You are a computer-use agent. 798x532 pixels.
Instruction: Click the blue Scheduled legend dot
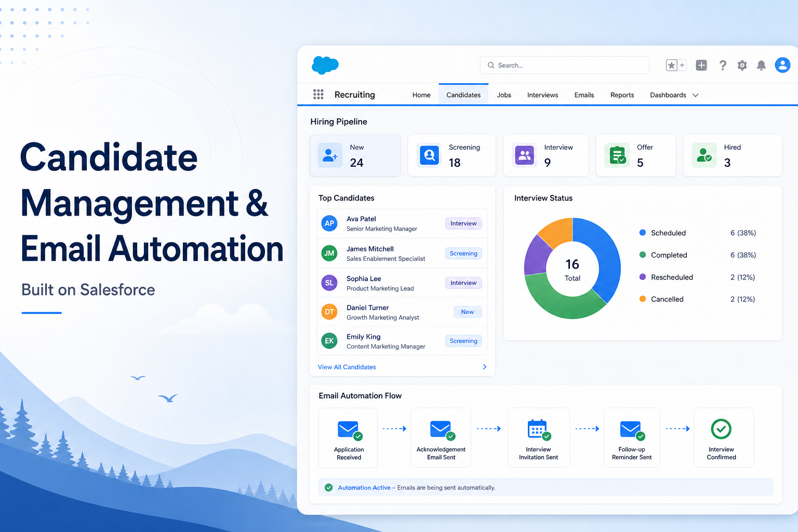(x=643, y=233)
